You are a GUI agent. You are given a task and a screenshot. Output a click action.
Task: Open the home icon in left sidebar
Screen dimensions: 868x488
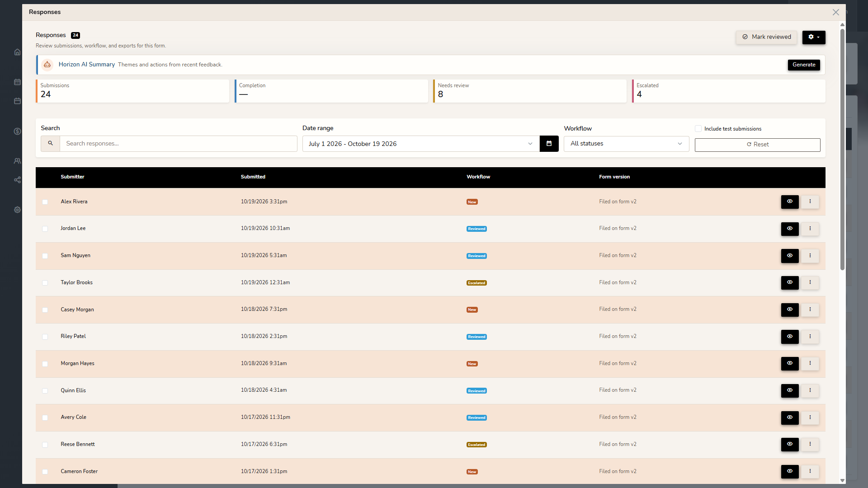17,52
